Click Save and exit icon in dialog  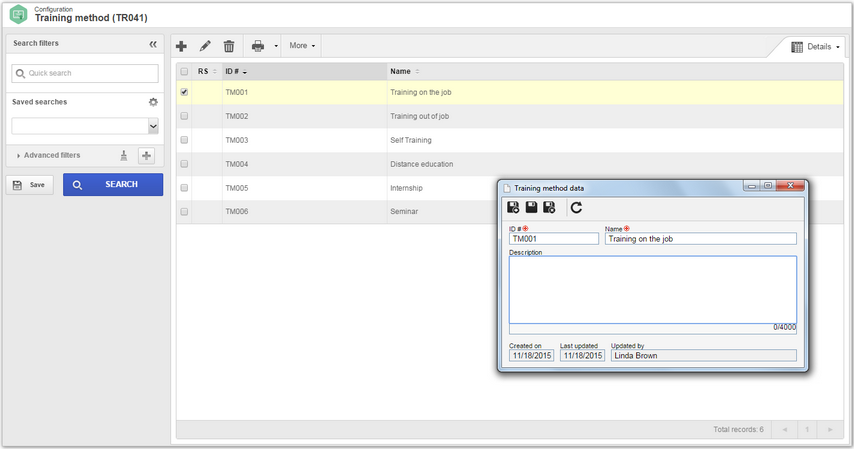(549, 208)
